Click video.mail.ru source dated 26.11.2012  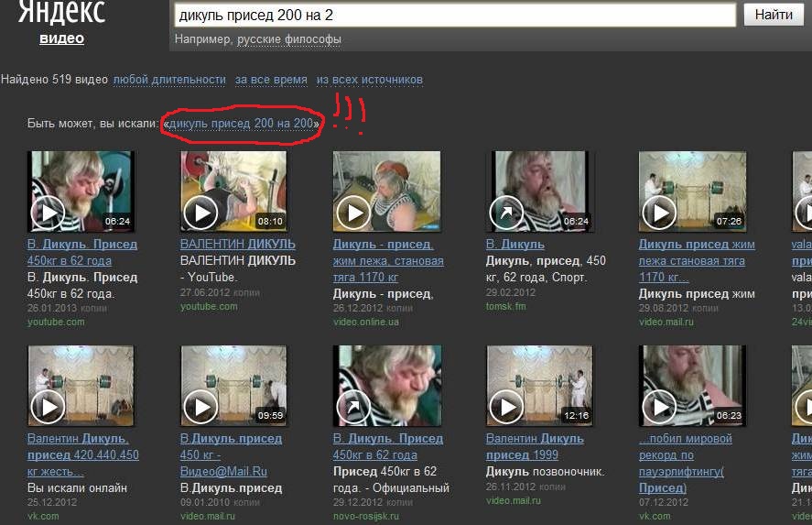click(x=513, y=500)
